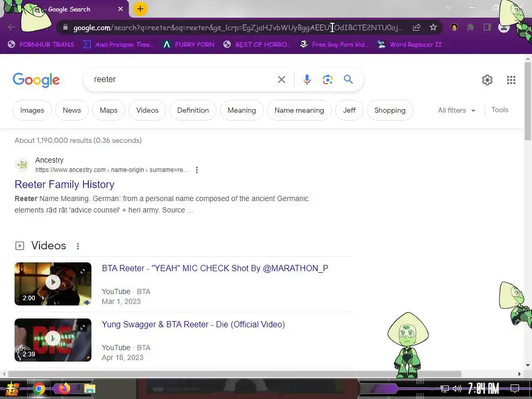
Task: Focus the search box containing reeter
Action: coord(183,79)
